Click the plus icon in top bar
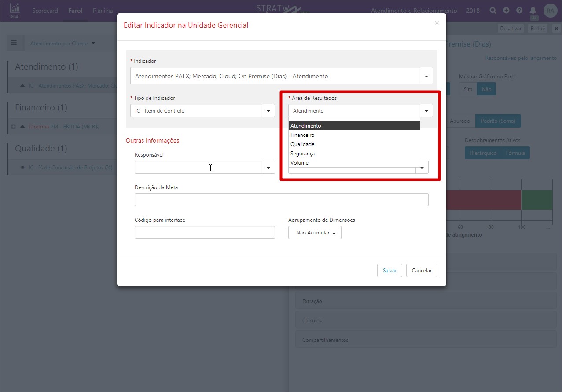Image resolution: width=562 pixels, height=392 pixels. point(506,11)
